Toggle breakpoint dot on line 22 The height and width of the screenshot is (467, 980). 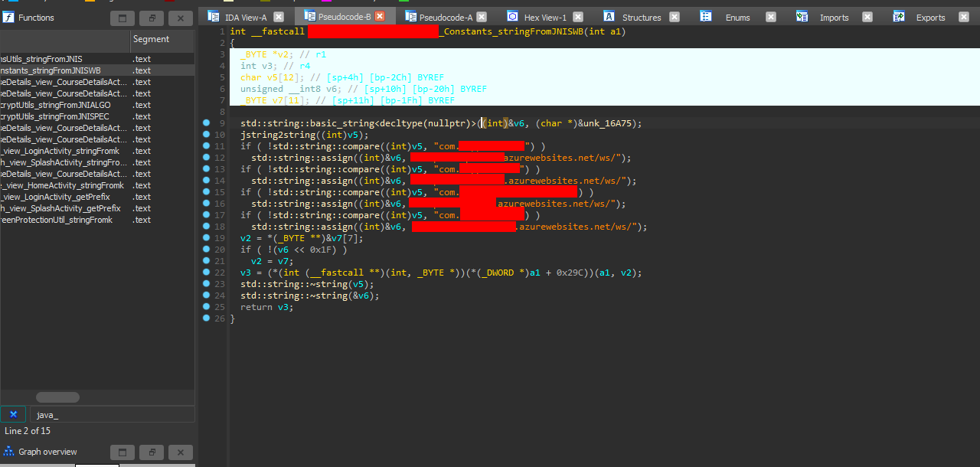pos(206,273)
